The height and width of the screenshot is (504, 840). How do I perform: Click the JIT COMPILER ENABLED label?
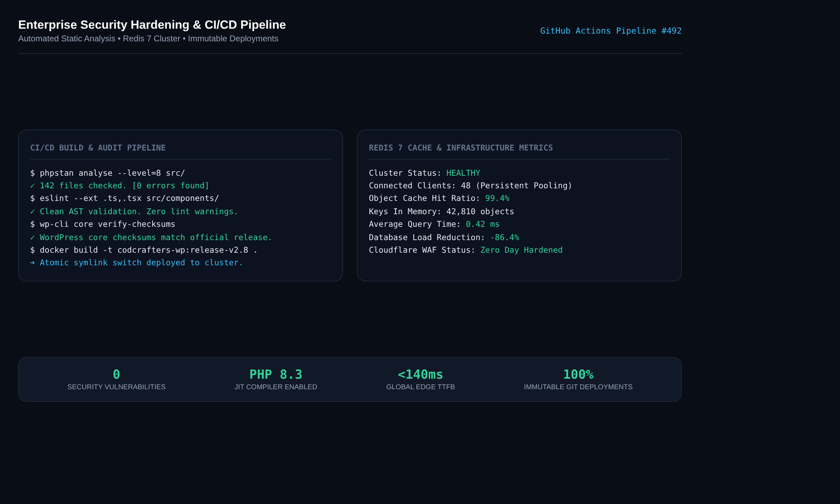click(276, 387)
